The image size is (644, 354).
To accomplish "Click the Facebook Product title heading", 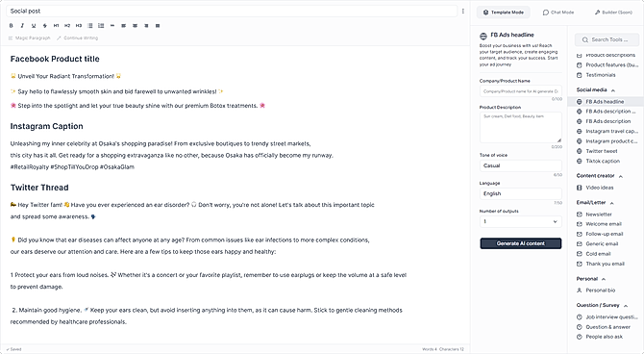I will (55, 59).
